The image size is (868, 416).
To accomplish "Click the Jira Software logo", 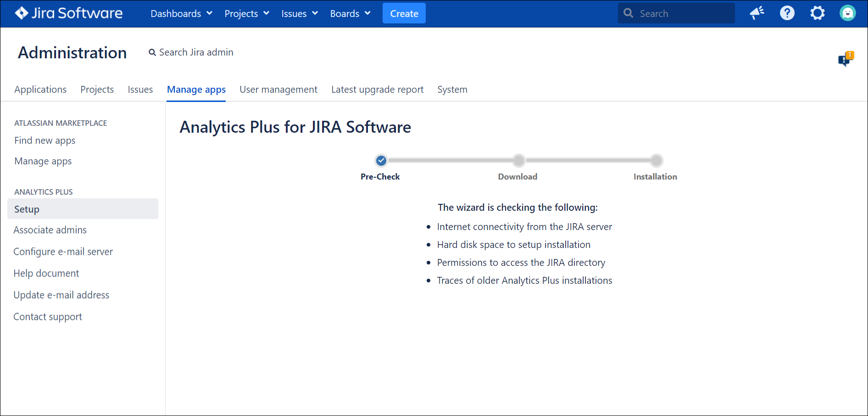I will point(69,13).
